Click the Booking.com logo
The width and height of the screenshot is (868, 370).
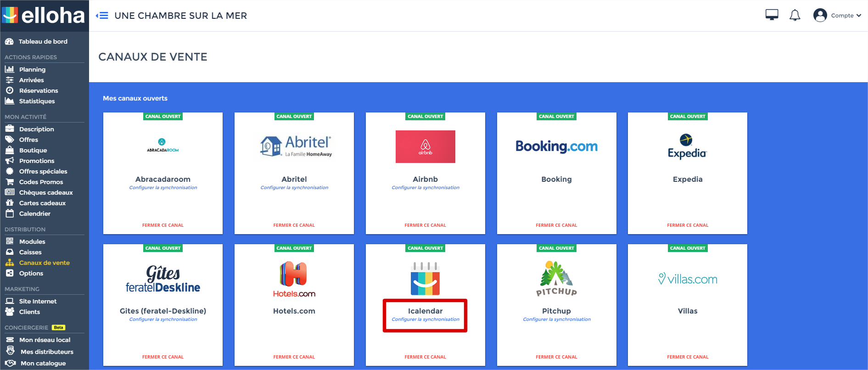[557, 146]
